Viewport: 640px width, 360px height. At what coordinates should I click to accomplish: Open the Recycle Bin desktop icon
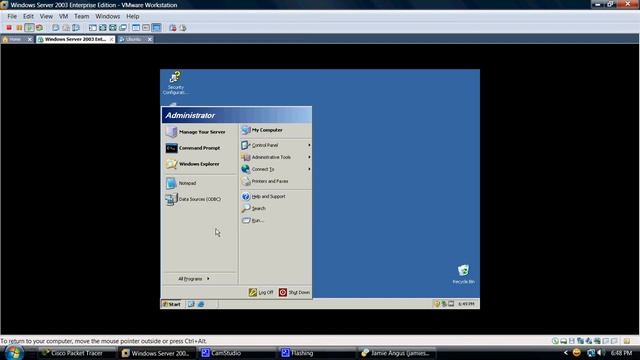[463, 274]
